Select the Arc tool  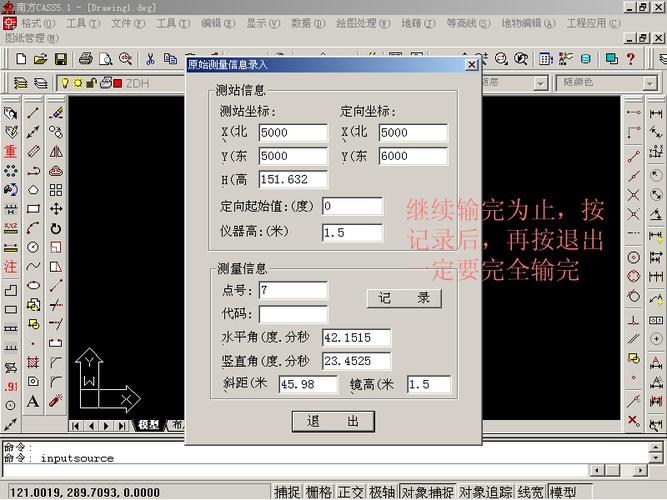33,228
